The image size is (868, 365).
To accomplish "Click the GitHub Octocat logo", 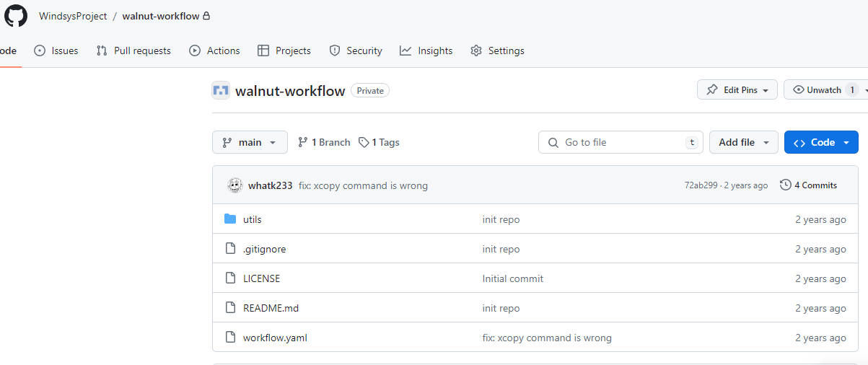I will tap(16, 16).
